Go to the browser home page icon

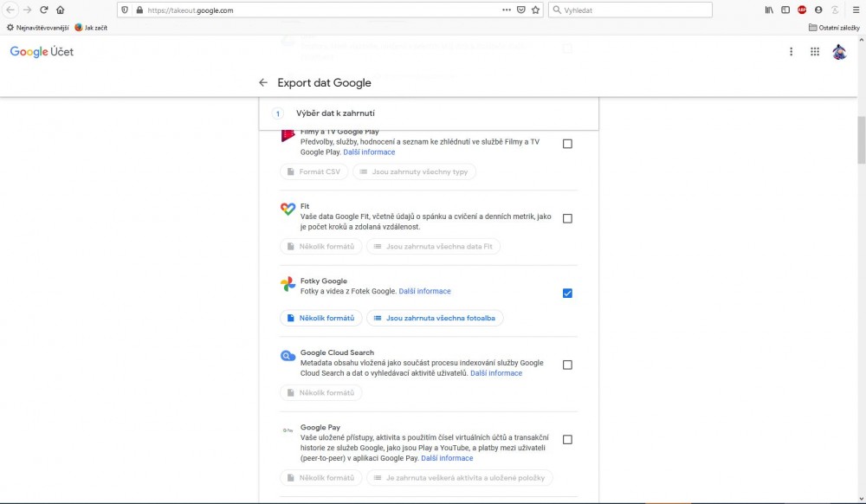click(60, 10)
